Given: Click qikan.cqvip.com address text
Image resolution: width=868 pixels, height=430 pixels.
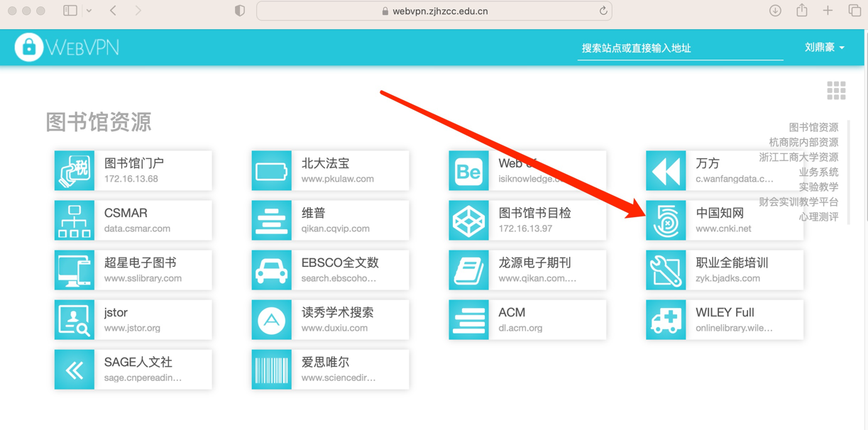Looking at the screenshot, I should point(335,228).
